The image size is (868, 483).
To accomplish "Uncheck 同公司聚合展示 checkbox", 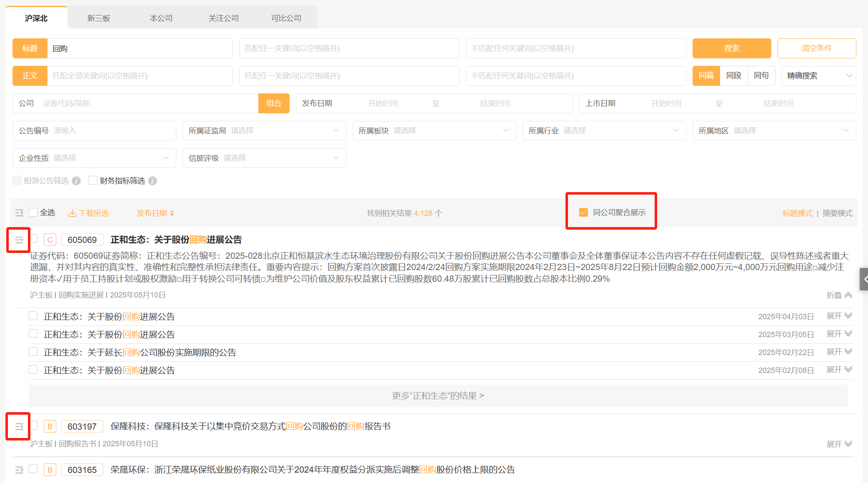I will pos(583,213).
